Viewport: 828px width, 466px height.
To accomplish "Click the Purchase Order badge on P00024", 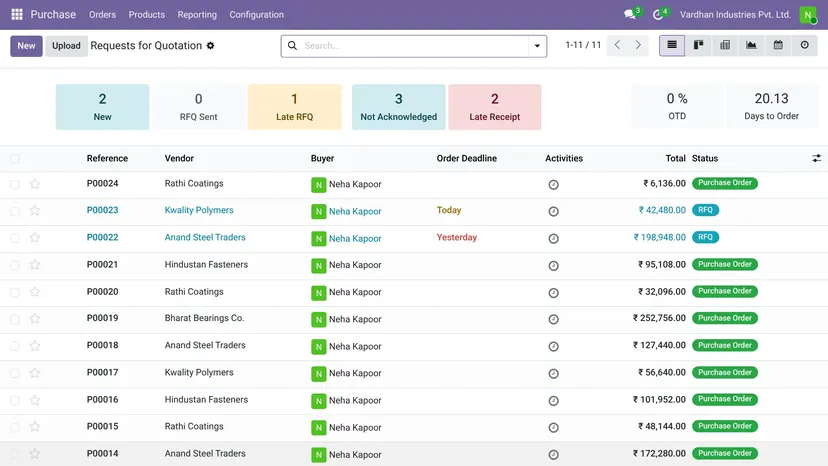I will coord(725,183).
